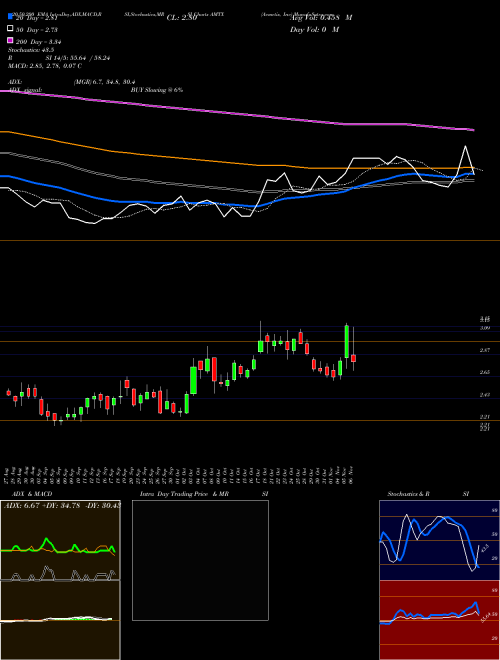This screenshot has width=500, height=660.
Task: Click the ADX: 6.67 +DY: 34.78 header
Action: coord(61,506)
